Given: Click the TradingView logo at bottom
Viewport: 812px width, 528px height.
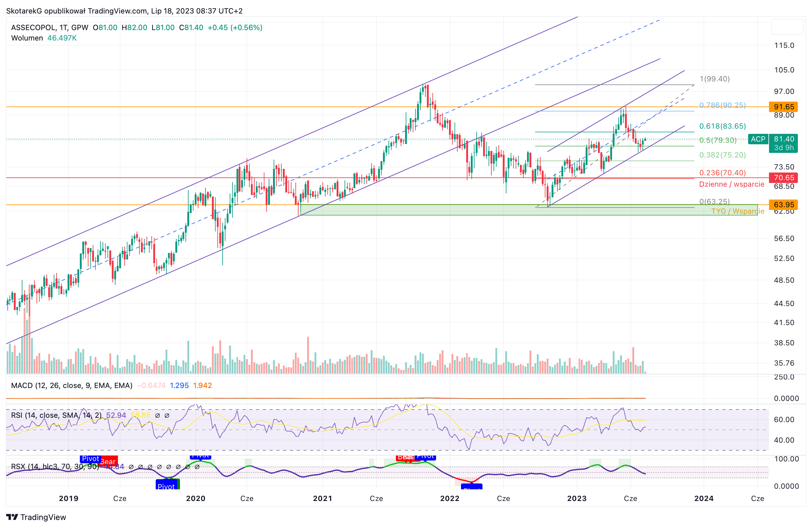Looking at the screenshot, I should tap(36, 517).
